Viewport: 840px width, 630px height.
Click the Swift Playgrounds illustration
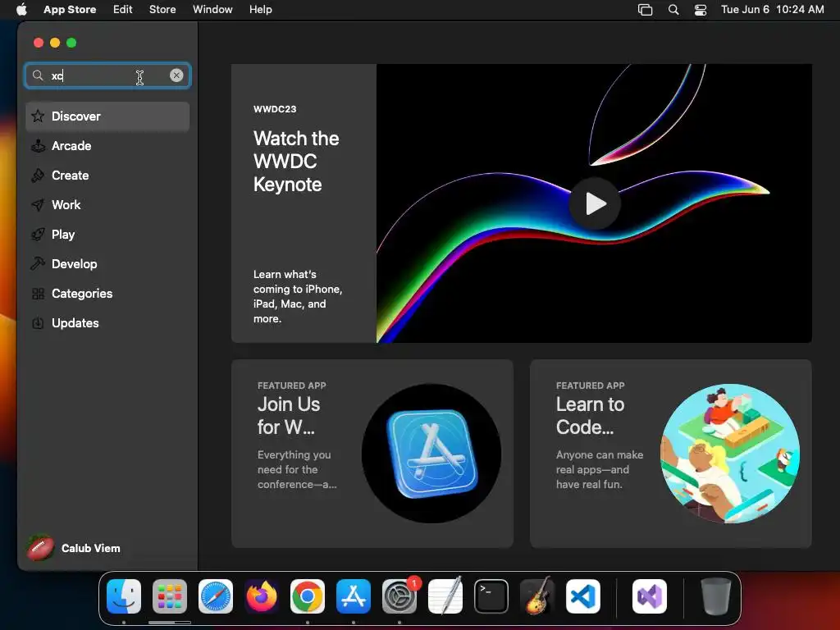click(730, 453)
